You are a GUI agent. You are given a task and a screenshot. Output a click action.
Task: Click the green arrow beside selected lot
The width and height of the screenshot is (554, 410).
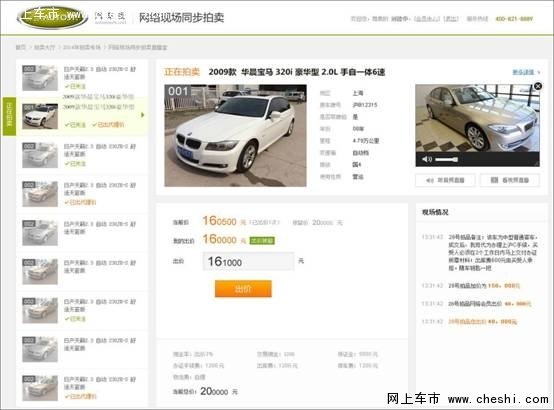(x=142, y=115)
